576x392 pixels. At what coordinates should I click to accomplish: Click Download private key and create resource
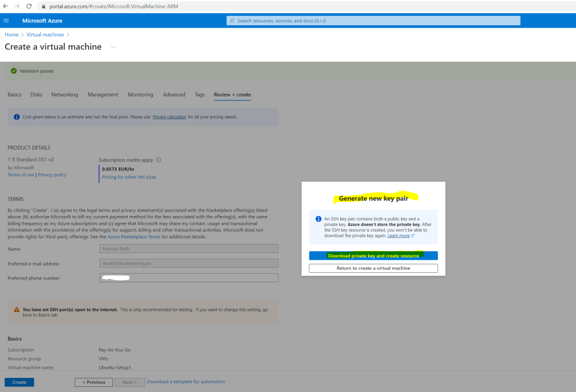point(373,256)
